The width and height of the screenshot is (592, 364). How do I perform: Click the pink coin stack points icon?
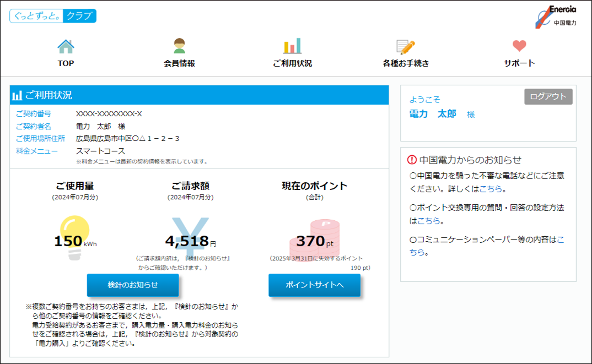315,240
